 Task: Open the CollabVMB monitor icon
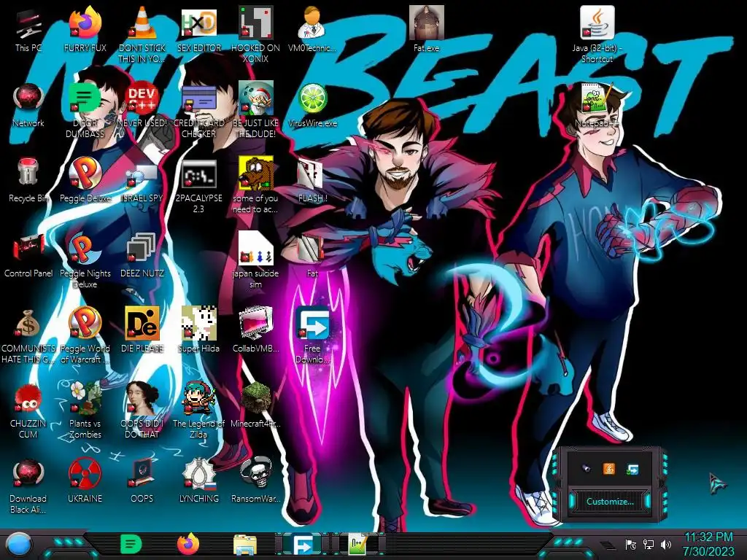255,330
